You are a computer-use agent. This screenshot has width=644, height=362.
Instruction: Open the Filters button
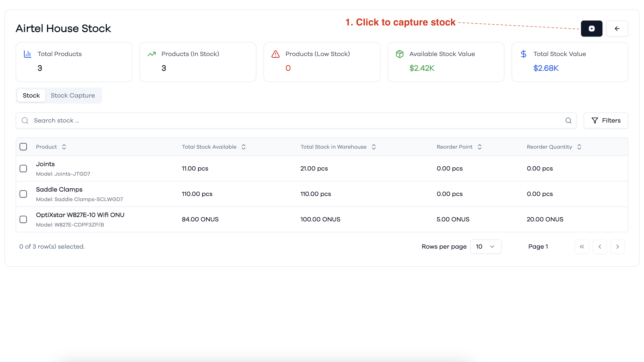tap(606, 121)
